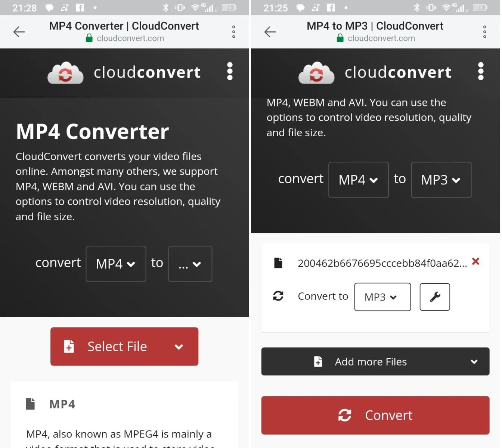Click the wrench conversion settings icon
502x448 pixels.
point(434,297)
